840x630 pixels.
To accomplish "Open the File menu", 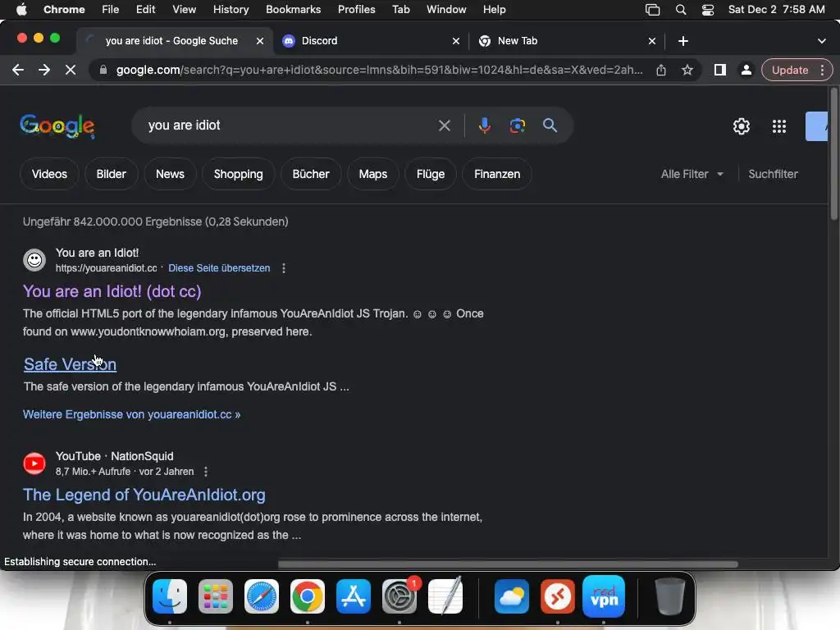I will (111, 9).
